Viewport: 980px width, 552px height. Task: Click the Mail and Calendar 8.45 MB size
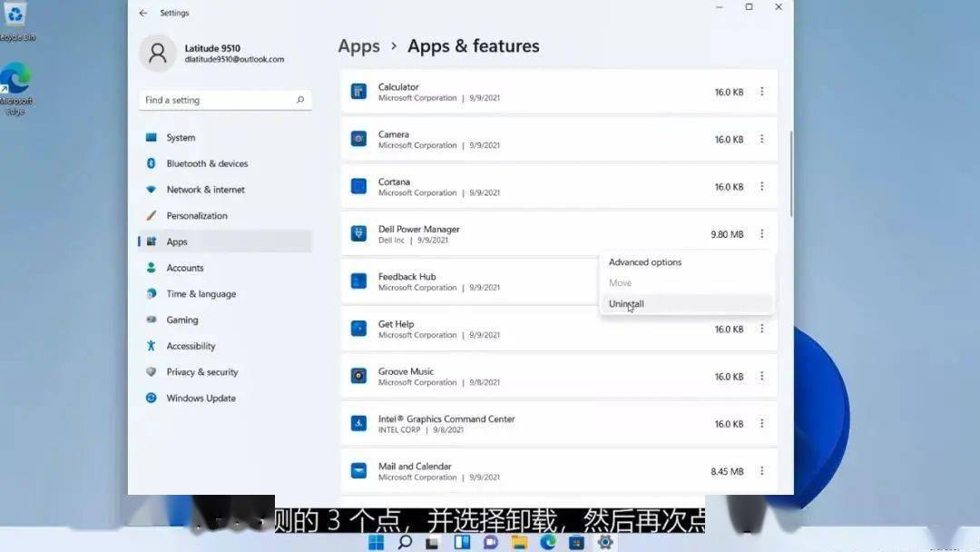[x=727, y=471]
